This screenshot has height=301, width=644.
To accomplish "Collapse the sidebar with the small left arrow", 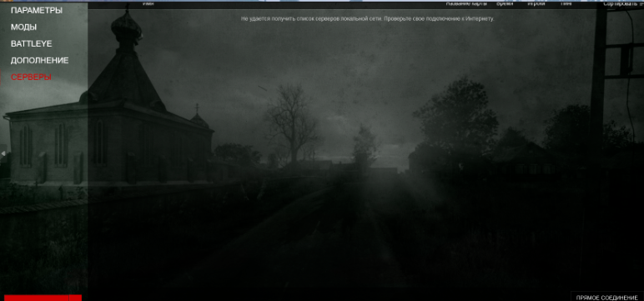I will [3, 153].
